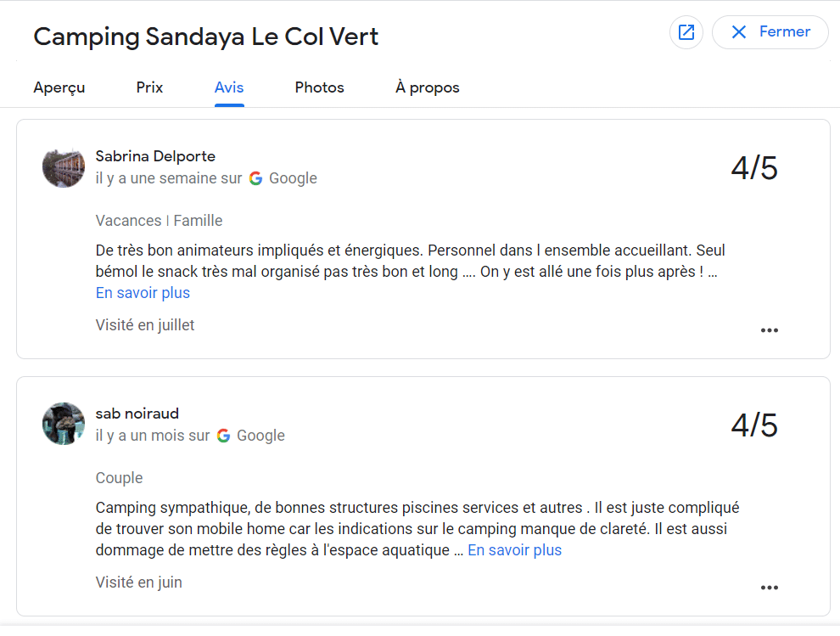Click Google logo in Sabrina Delporte's review
The width and height of the screenshot is (840, 636).
(x=256, y=178)
